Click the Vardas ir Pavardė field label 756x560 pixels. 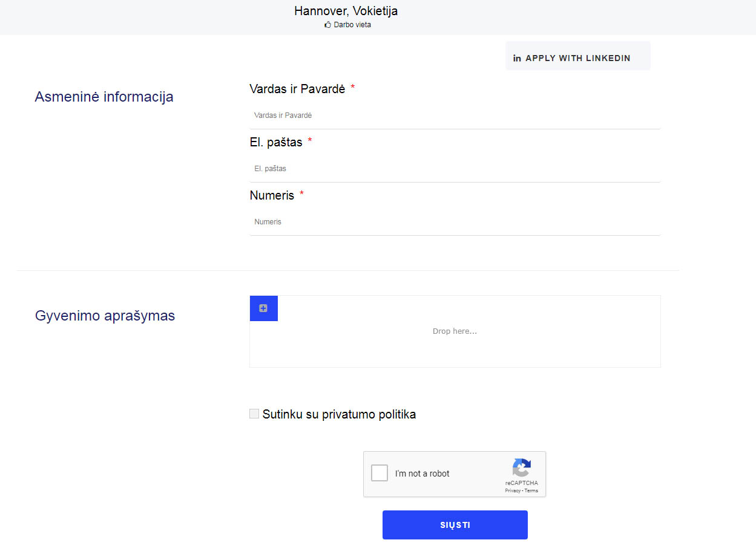click(x=297, y=89)
